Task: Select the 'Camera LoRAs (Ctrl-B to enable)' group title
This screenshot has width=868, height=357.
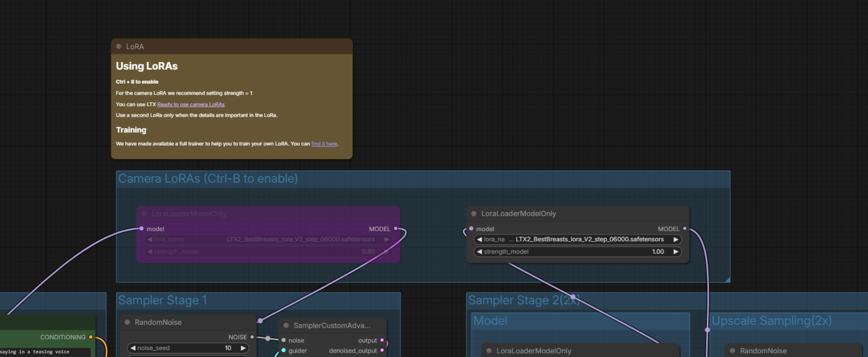Action: [208, 179]
